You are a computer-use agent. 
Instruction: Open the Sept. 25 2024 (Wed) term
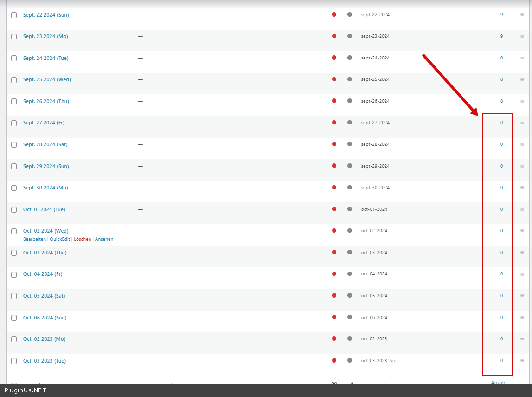[x=47, y=79]
